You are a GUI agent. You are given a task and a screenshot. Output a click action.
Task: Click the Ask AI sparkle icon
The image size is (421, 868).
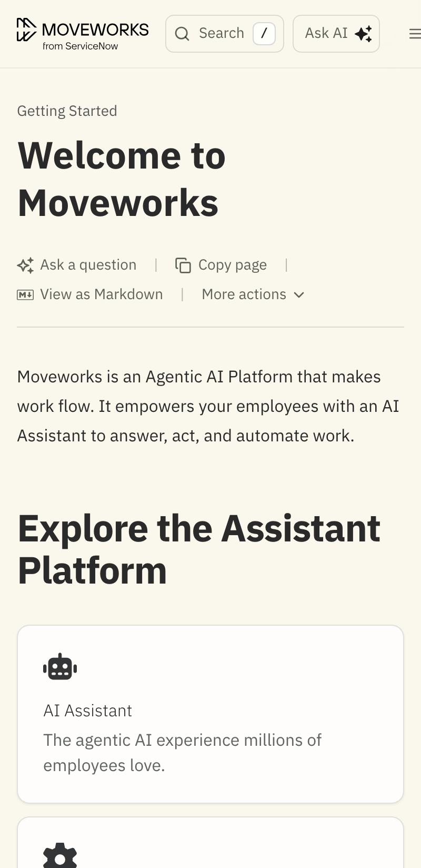click(x=364, y=34)
